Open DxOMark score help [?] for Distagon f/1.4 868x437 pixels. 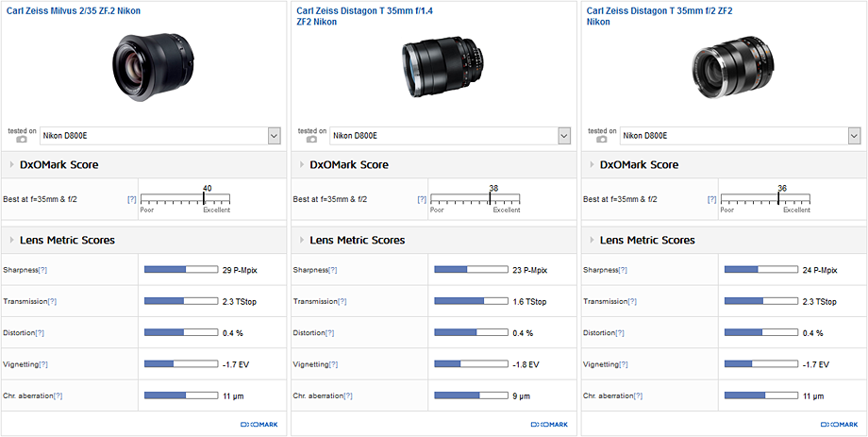point(422,199)
